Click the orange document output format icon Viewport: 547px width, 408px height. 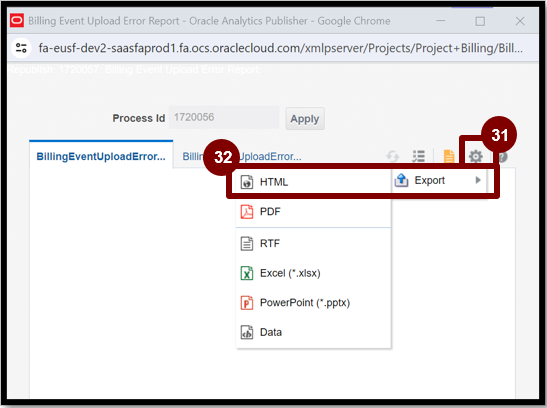click(449, 156)
